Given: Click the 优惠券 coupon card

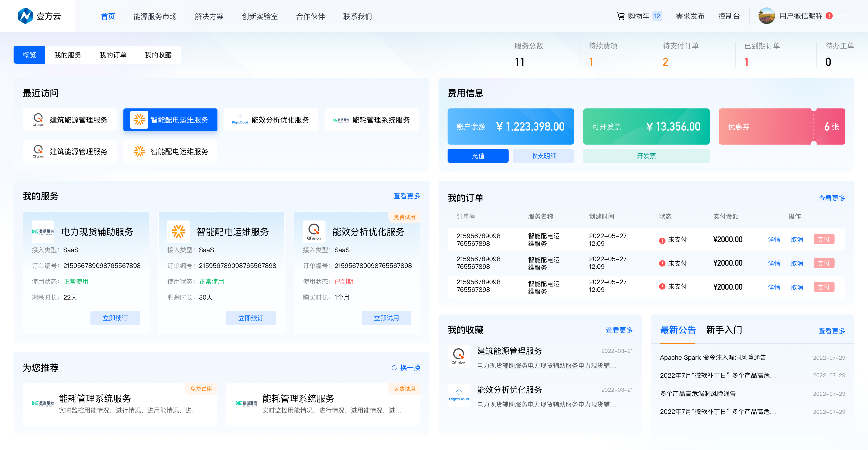Looking at the screenshot, I should (x=782, y=126).
